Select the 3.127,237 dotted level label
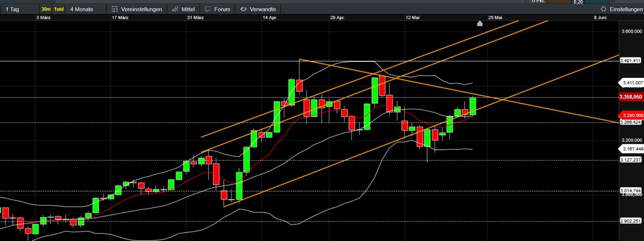The width and height of the screenshot is (644, 241). 630,160
